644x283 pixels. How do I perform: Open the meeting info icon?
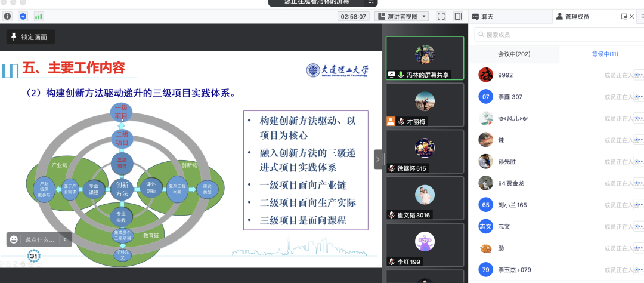click(x=7, y=17)
